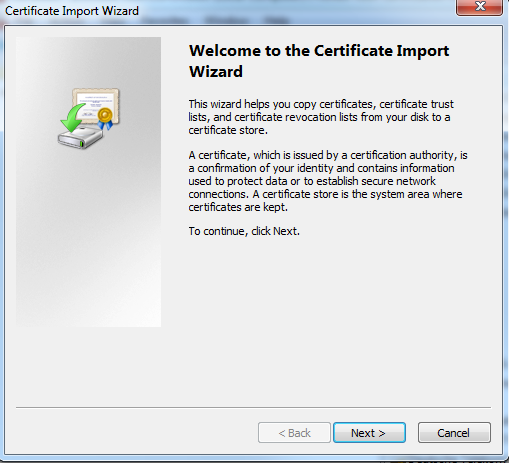Click the line 'certificates are kept.'
This screenshot has height=463, width=509.
pos(238,207)
